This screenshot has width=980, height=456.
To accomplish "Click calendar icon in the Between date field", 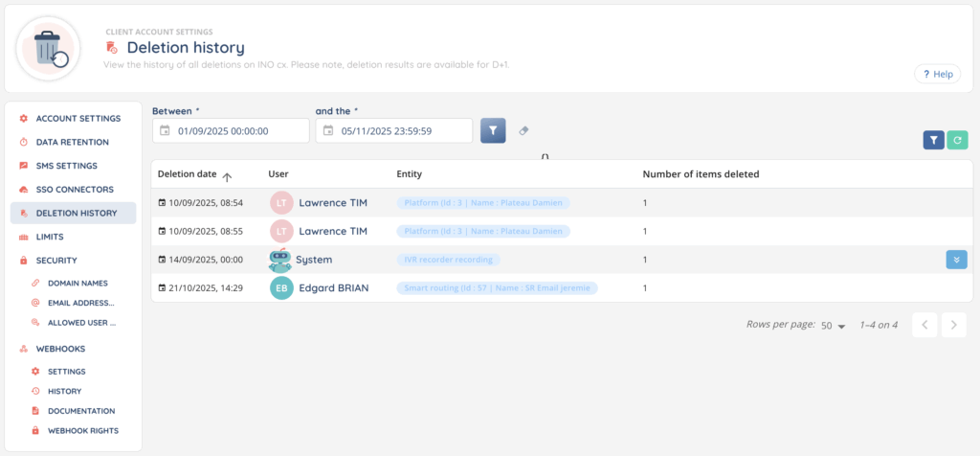I will click(166, 131).
